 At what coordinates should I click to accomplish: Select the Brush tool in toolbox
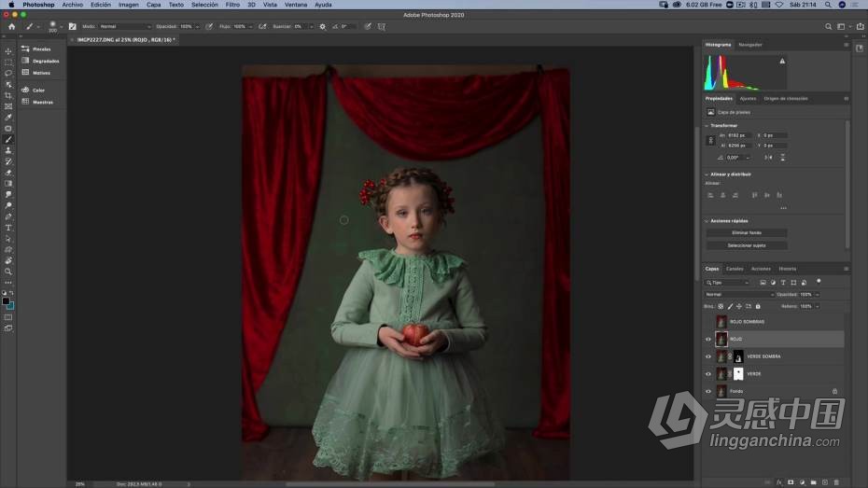(8, 139)
